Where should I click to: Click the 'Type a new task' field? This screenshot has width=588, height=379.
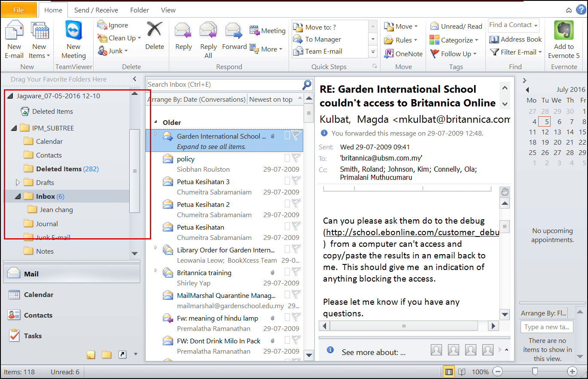coord(547,327)
